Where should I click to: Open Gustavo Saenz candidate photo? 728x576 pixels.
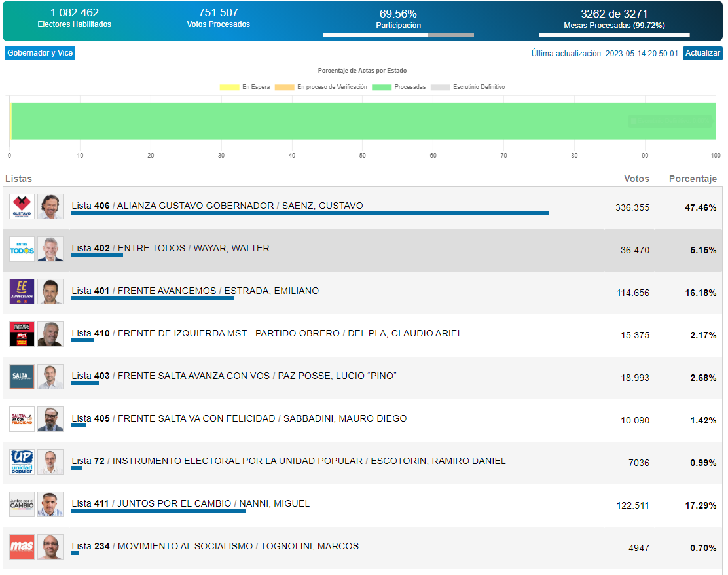[x=50, y=207]
